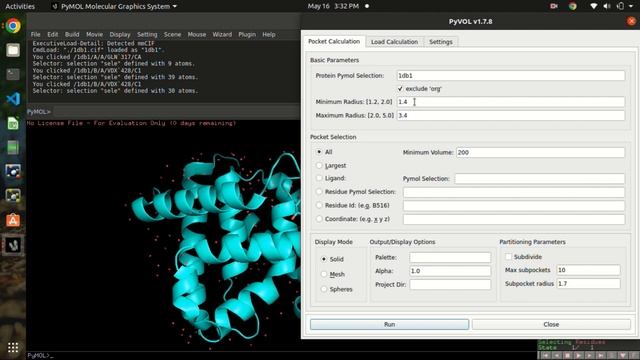Select the Largest pocket option
Screen dimensions: 640x360
click(x=319, y=165)
